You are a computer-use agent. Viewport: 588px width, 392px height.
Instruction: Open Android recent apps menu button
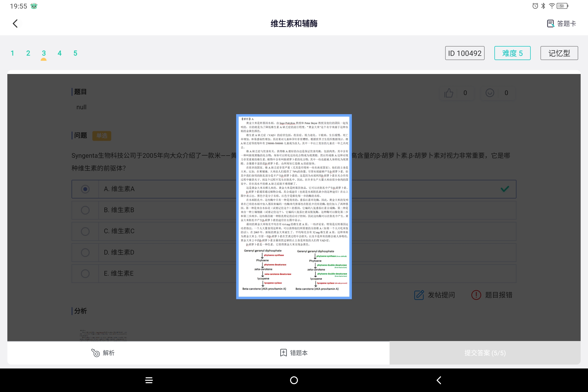pos(149,380)
